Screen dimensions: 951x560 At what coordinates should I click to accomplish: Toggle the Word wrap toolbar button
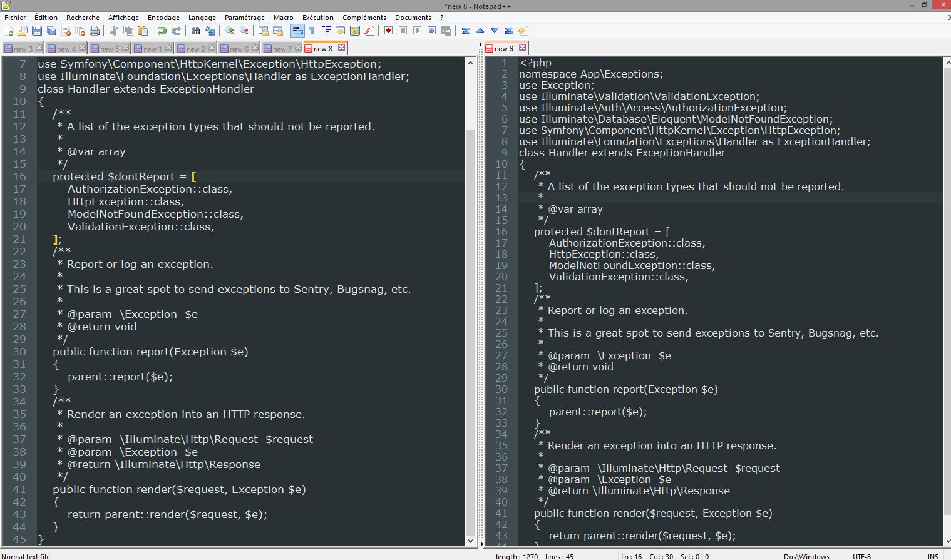pyautogui.click(x=297, y=31)
